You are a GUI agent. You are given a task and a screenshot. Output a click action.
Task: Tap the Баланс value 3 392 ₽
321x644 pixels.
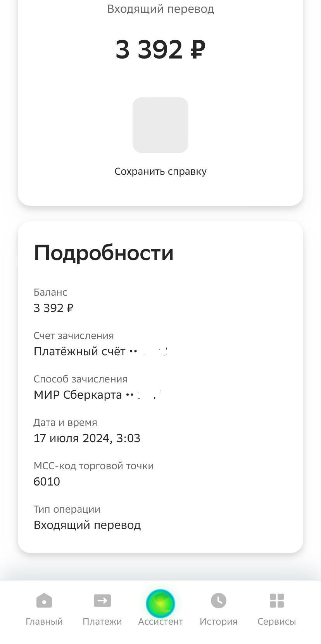(53, 308)
